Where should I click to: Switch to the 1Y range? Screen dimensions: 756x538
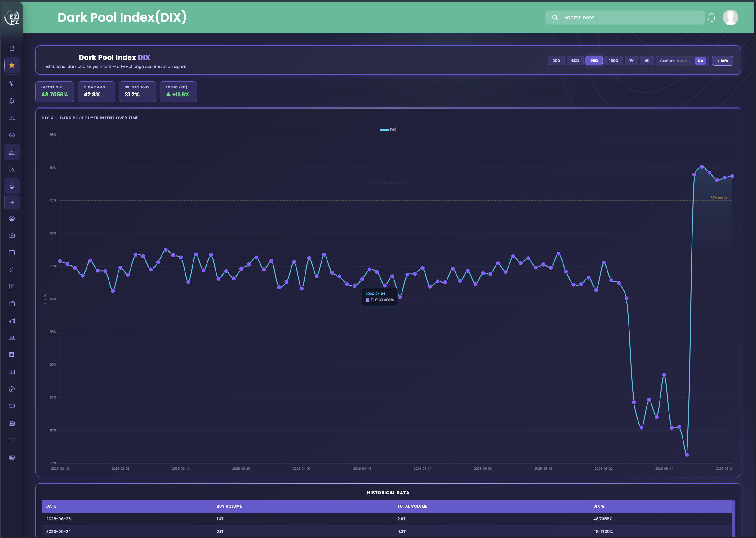click(631, 61)
